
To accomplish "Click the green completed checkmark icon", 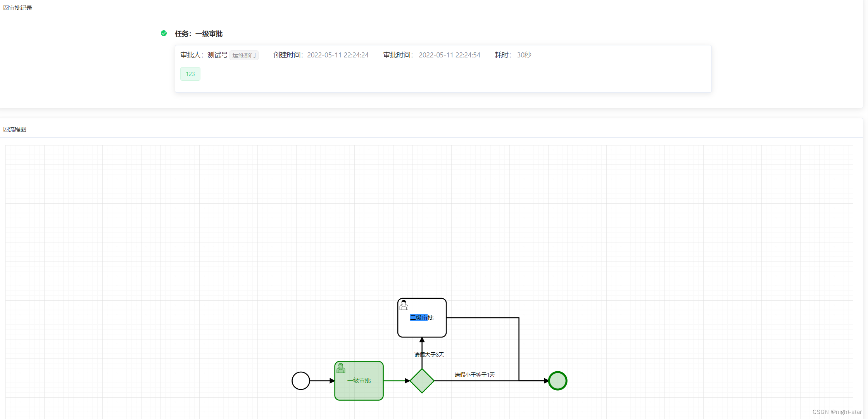I will 164,33.
